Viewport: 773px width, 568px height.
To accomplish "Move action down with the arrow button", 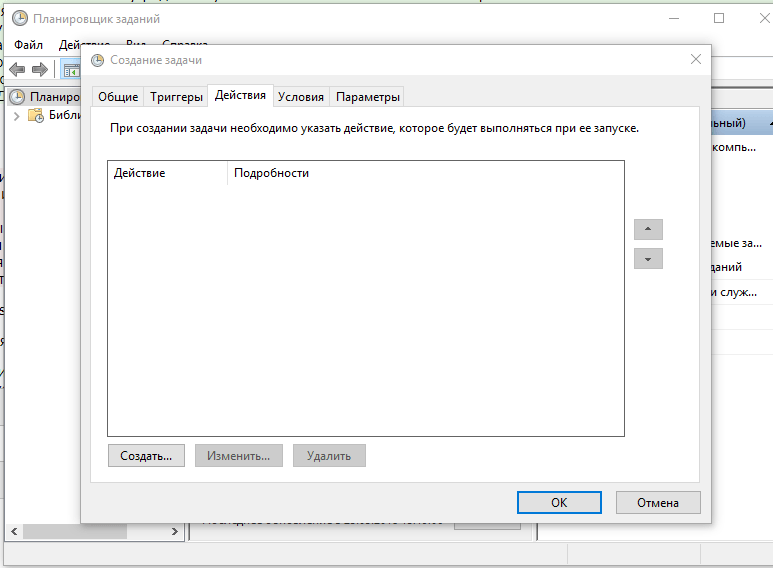I will pos(648,259).
